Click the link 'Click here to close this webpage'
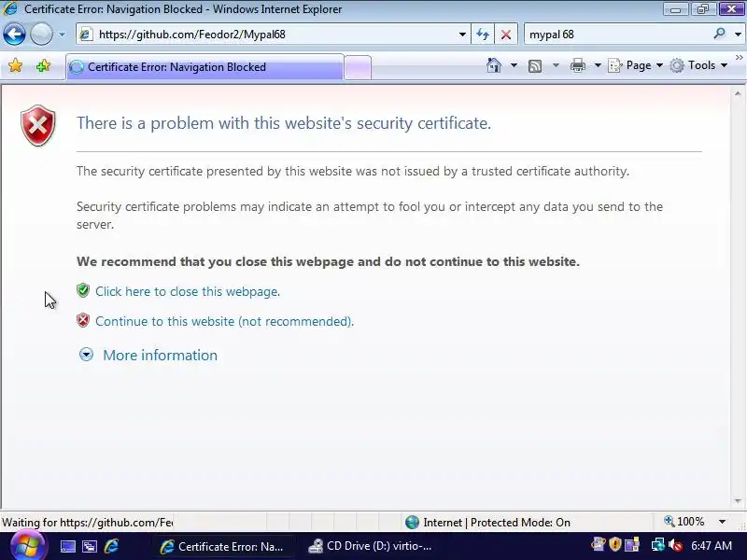This screenshot has width=747, height=560. [188, 291]
